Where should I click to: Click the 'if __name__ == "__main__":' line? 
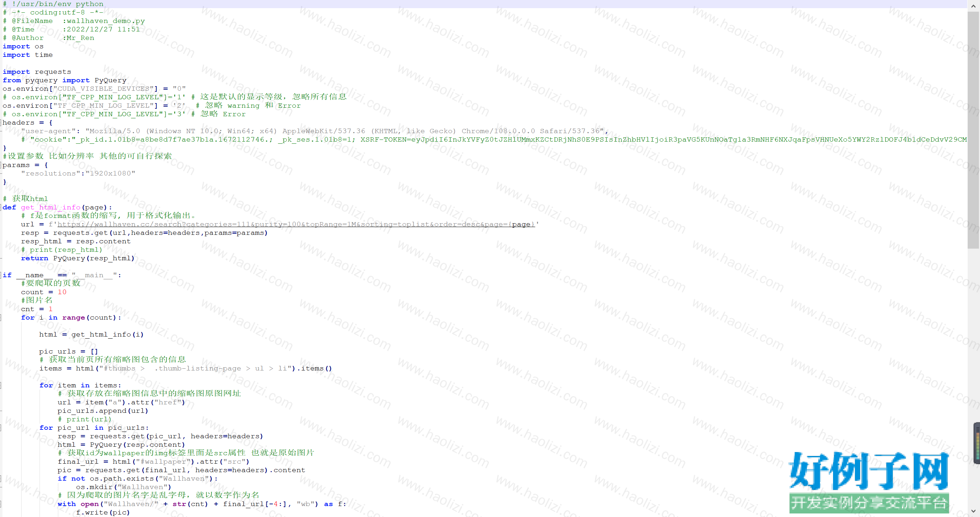click(63, 275)
